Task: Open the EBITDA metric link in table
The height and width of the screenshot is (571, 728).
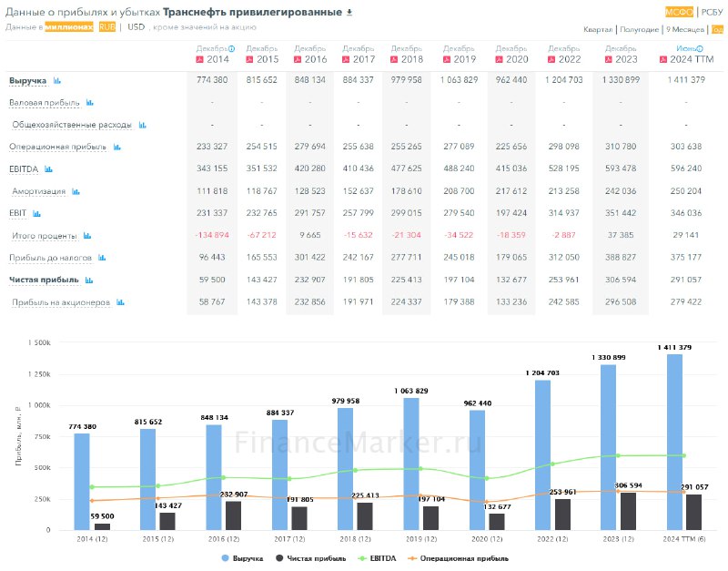Action: click(x=24, y=169)
